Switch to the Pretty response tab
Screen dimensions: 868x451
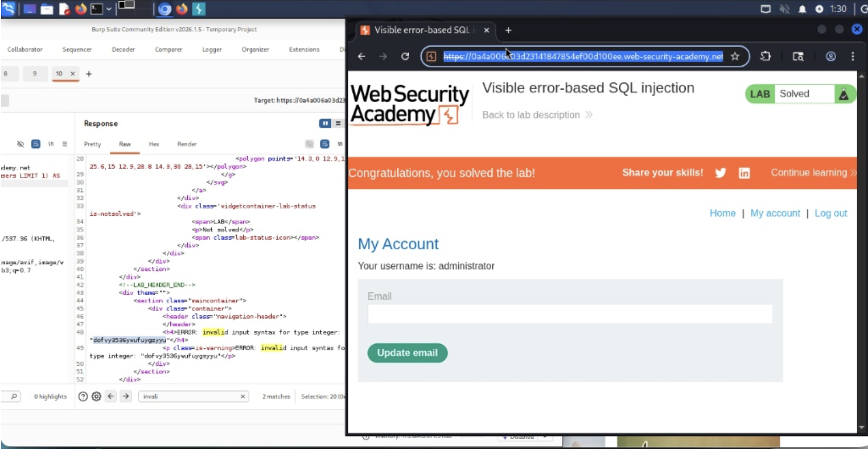point(92,144)
